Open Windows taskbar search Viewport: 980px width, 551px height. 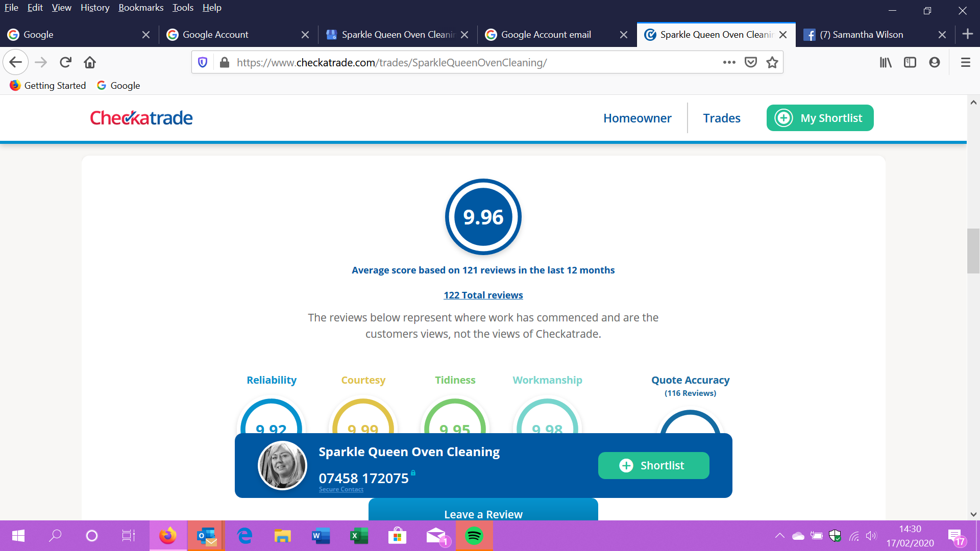click(55, 536)
